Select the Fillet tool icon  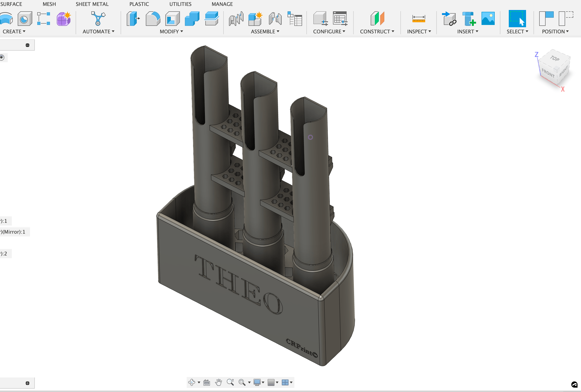pos(153,19)
